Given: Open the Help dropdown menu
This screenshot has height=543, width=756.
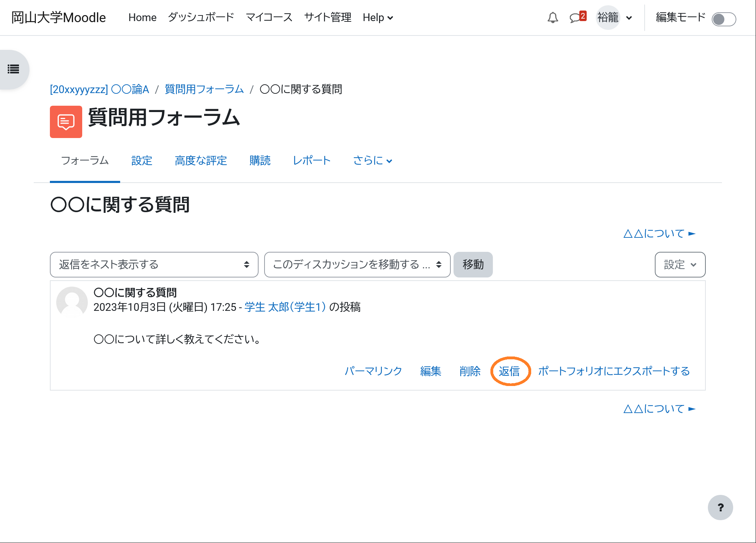Looking at the screenshot, I should click(378, 18).
